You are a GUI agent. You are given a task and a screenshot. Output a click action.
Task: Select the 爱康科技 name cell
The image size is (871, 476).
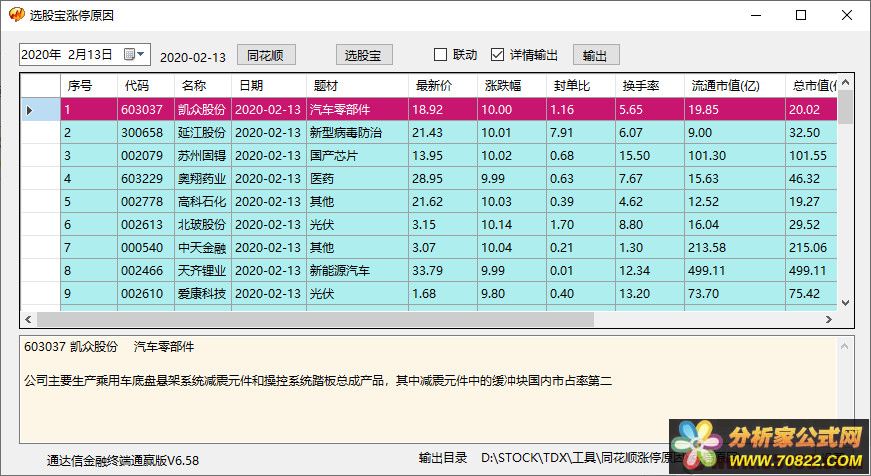tap(202, 293)
